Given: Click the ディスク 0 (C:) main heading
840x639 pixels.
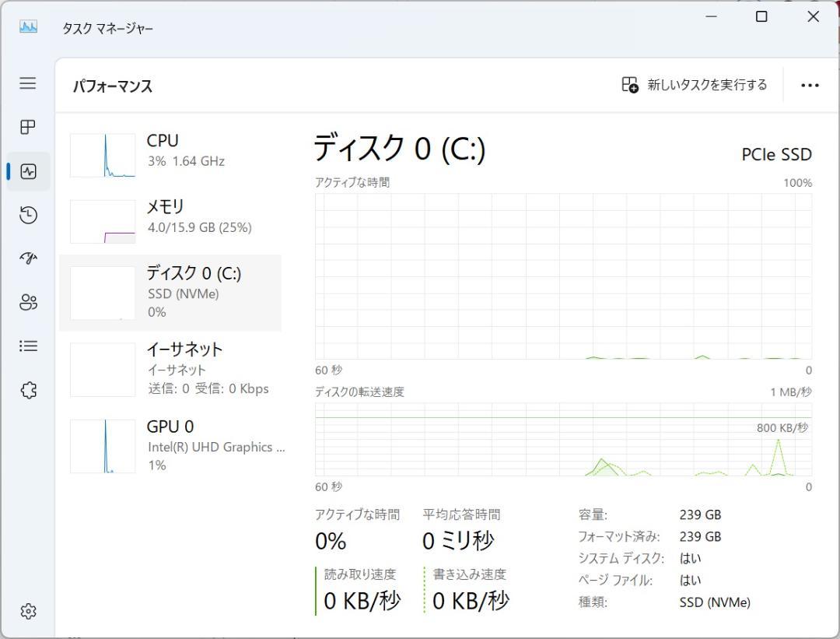Looking at the screenshot, I should pyautogui.click(x=399, y=148).
